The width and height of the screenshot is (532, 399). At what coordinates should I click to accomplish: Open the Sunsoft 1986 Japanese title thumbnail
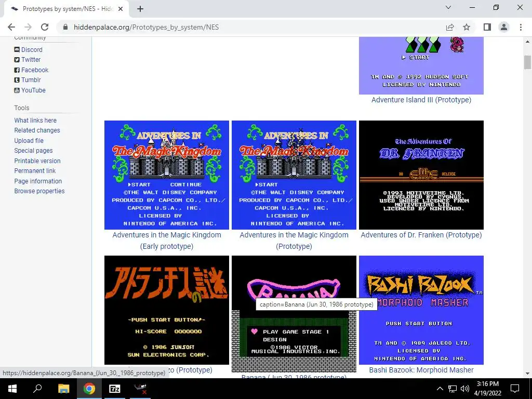coord(167,310)
